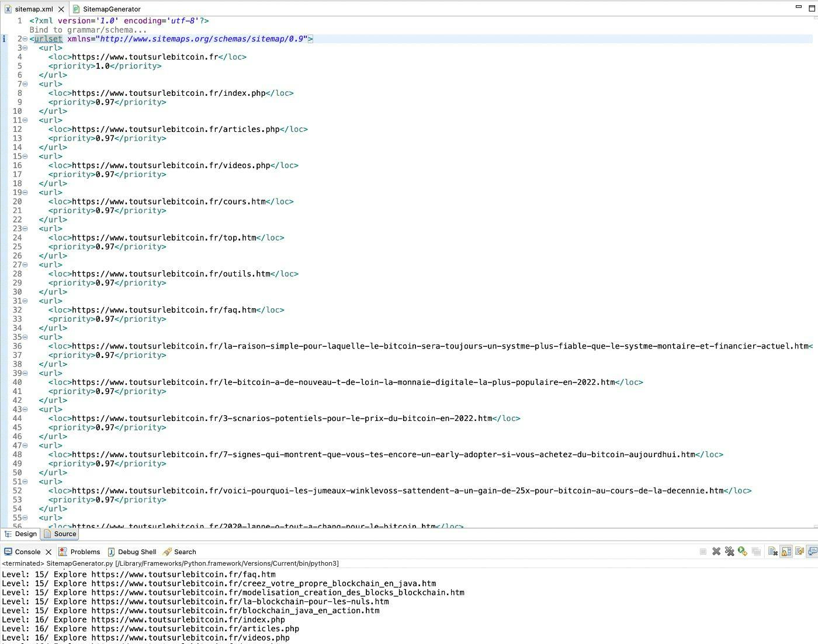Click the 'Bind to grammar/schema...' link
This screenshot has width=818, height=644.
[88, 30]
